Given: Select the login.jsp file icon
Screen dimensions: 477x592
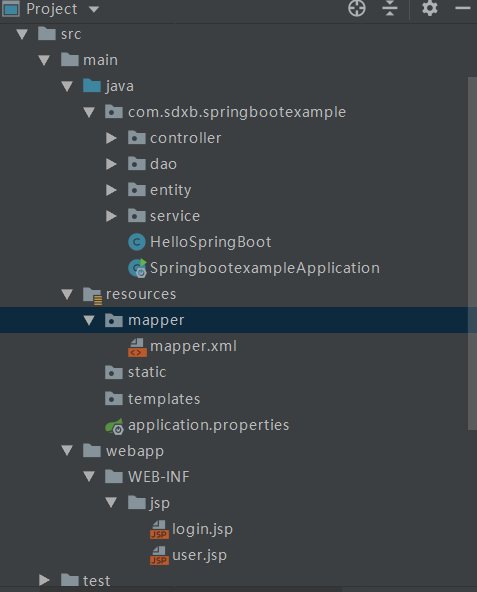Looking at the screenshot, I should tap(159, 530).
